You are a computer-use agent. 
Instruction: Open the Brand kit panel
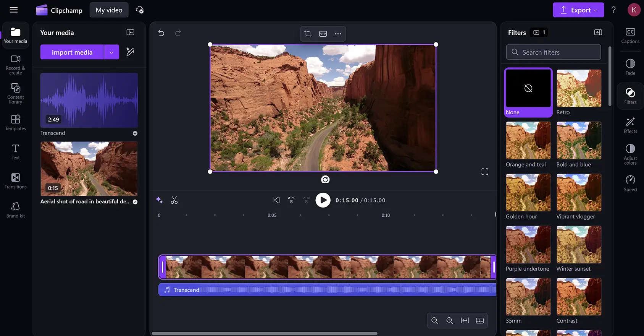point(16,210)
